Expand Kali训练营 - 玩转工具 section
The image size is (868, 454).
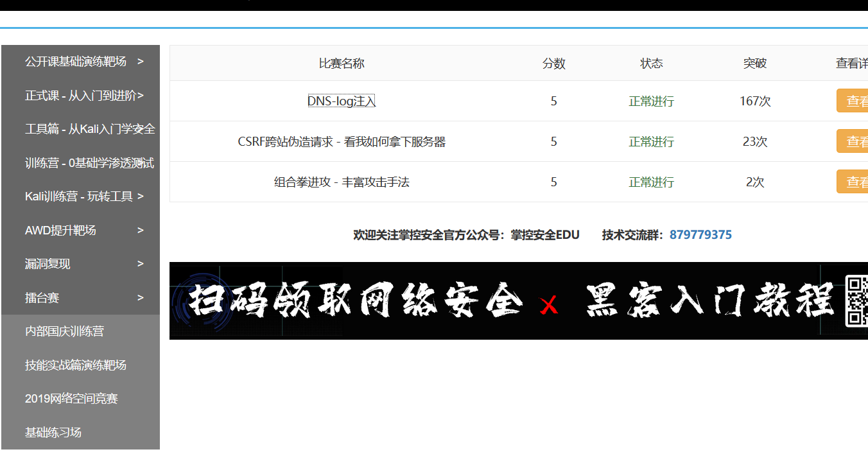coord(83,196)
